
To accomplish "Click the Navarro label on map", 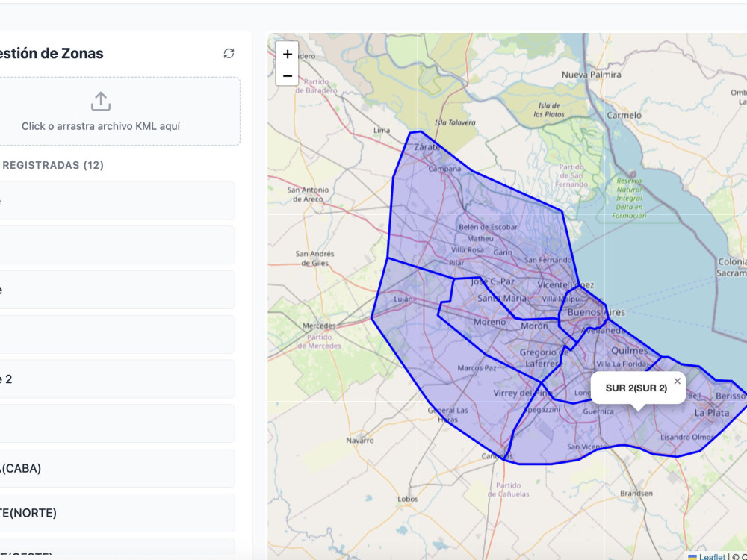I will click(360, 441).
